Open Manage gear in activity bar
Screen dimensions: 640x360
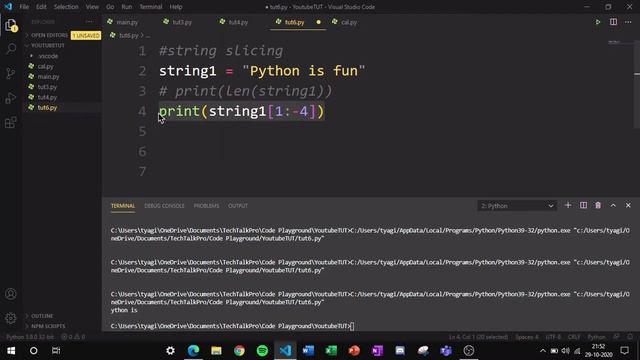click(x=11, y=318)
